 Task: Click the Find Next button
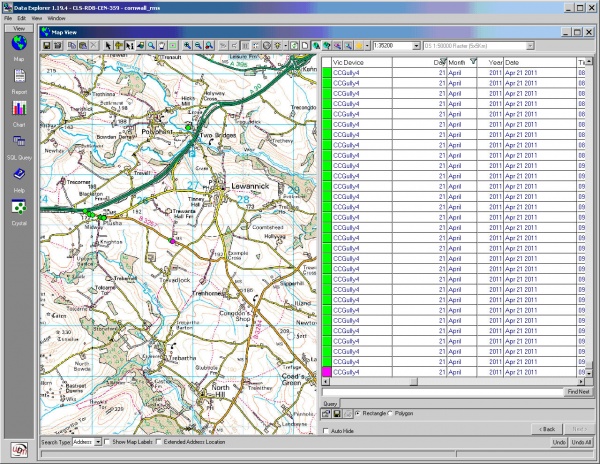tap(578, 392)
